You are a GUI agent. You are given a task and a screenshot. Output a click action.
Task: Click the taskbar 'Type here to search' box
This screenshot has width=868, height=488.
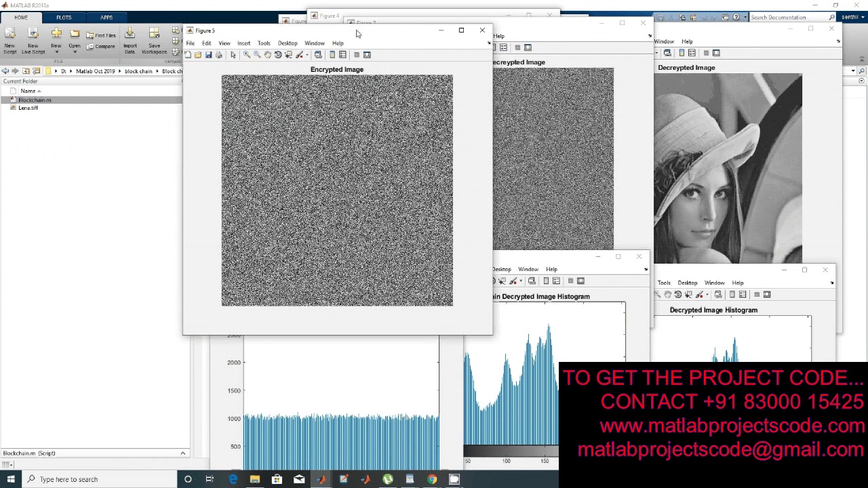[x=100, y=479]
